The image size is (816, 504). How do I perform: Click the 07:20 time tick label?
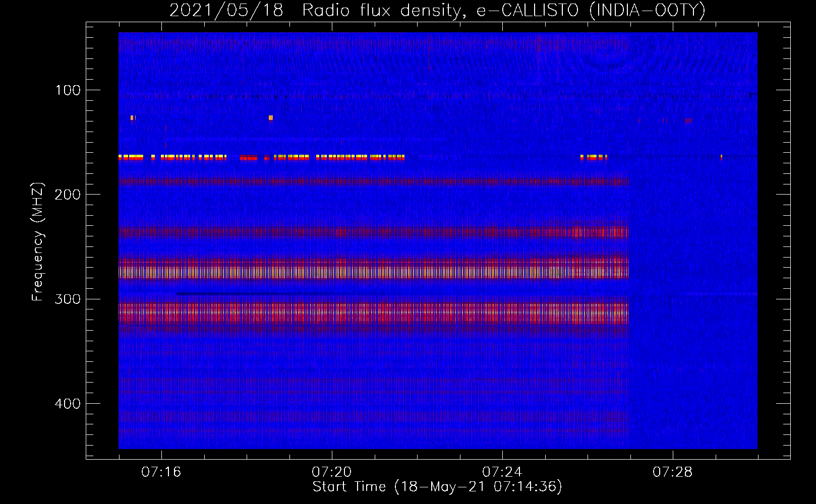pyautogui.click(x=331, y=472)
